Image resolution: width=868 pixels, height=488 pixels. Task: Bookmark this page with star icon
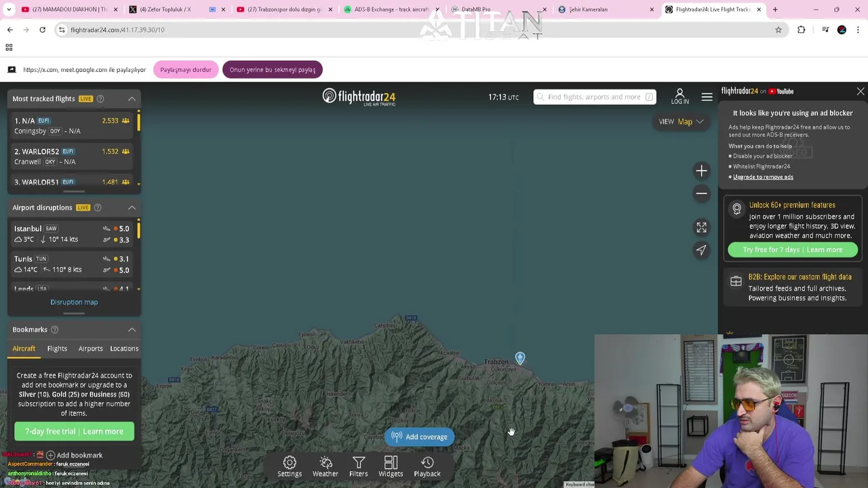(x=778, y=30)
